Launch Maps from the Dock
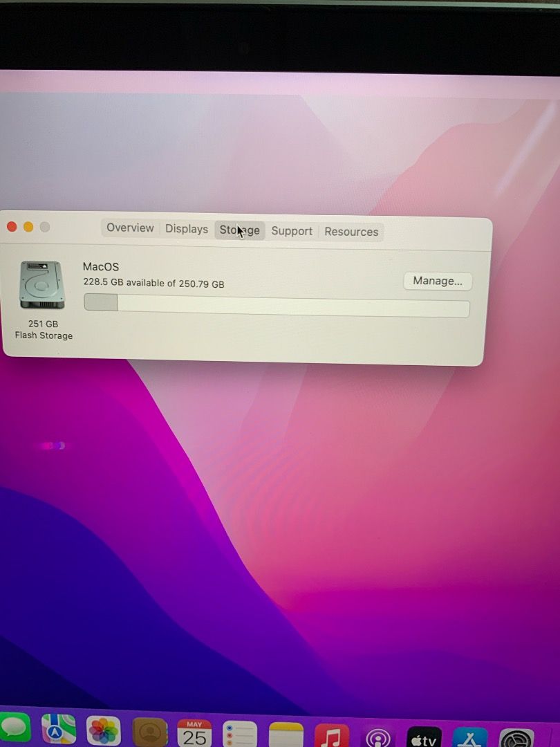Screen dimensions: 560x747 [x=59, y=730]
